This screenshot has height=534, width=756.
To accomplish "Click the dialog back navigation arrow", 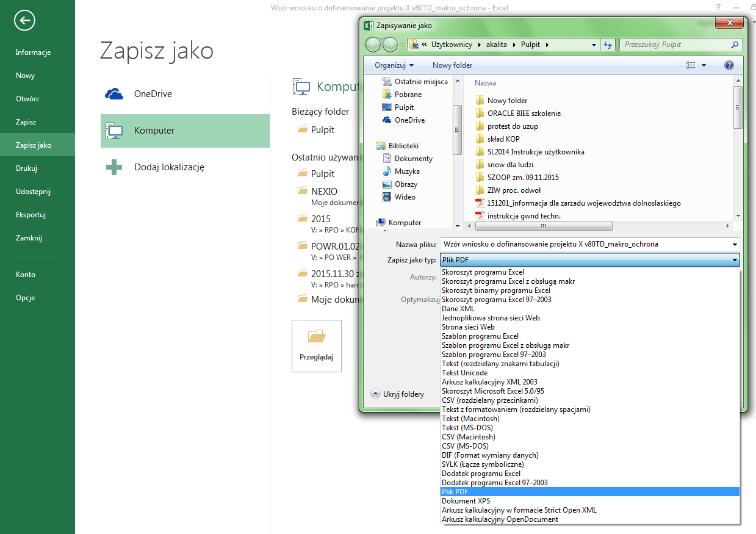I will 373,45.
